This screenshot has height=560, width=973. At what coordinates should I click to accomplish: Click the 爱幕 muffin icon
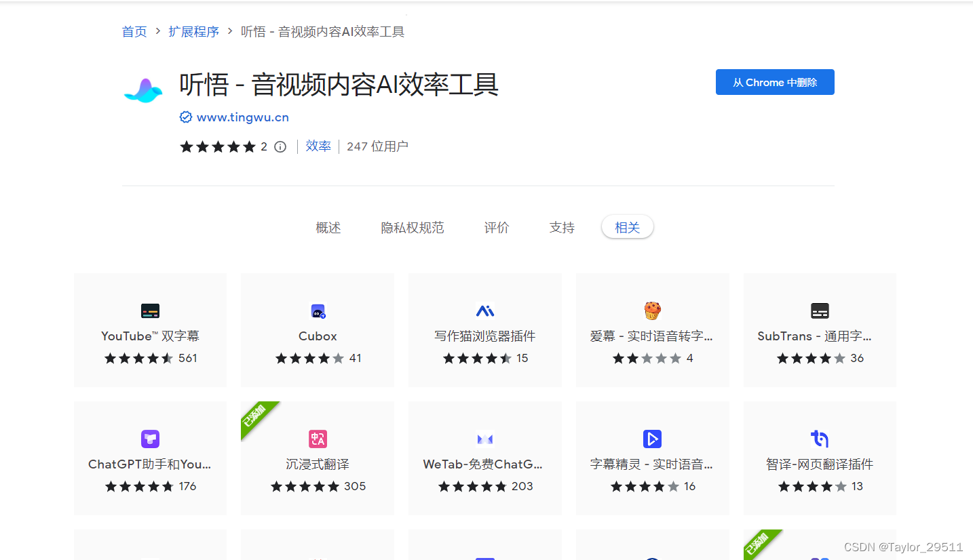point(652,311)
